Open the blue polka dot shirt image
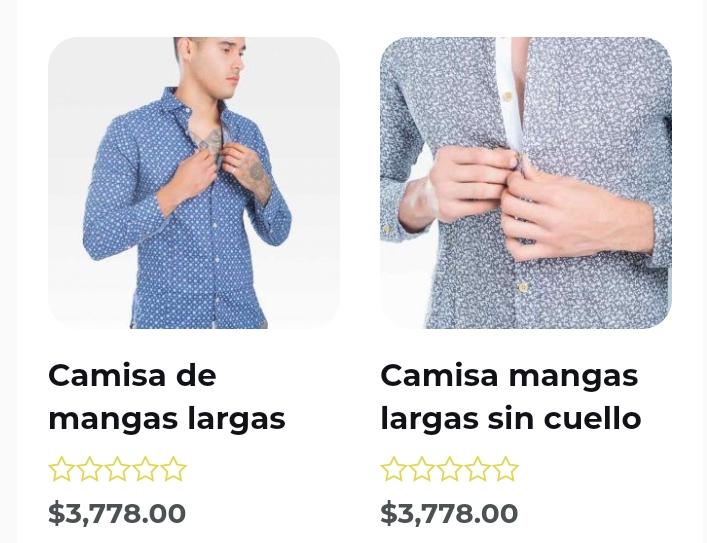Screen dimensions: 707x543 [x=194, y=183]
